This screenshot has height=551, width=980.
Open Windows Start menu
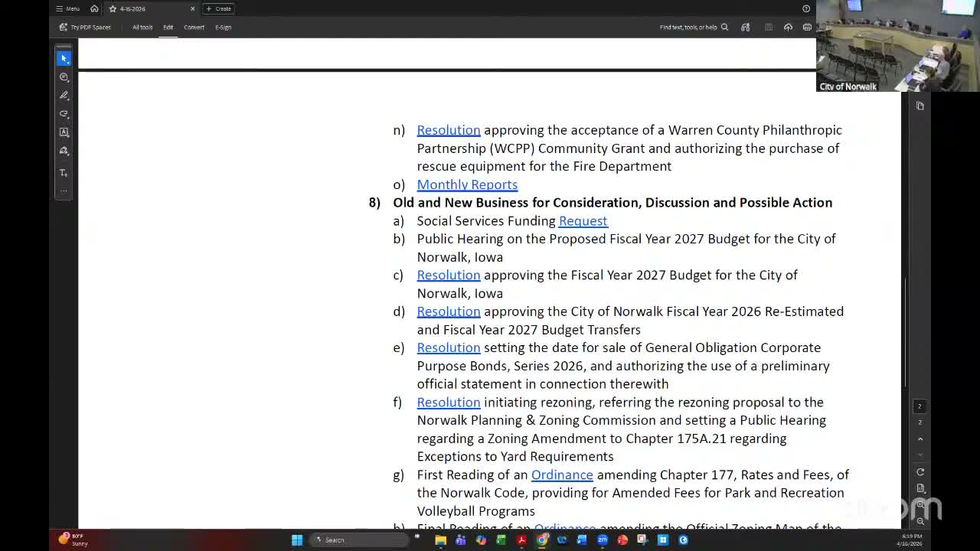click(297, 540)
